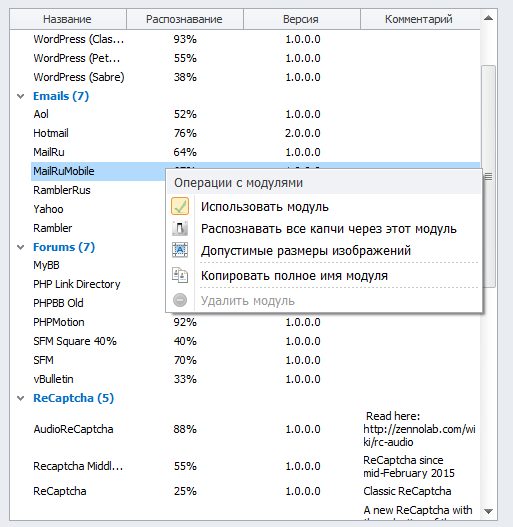
Task: Choose Допустимые размеры изображений
Action: point(324,250)
